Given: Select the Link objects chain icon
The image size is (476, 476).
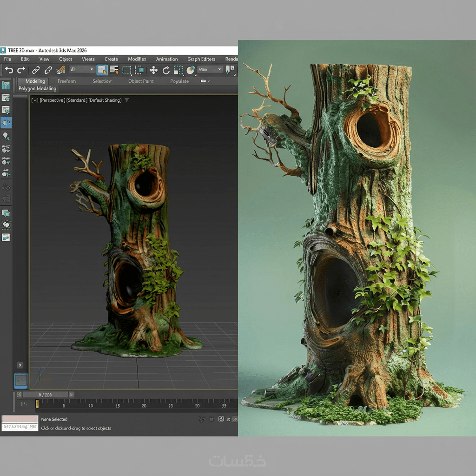Looking at the screenshot, I should (x=36, y=70).
